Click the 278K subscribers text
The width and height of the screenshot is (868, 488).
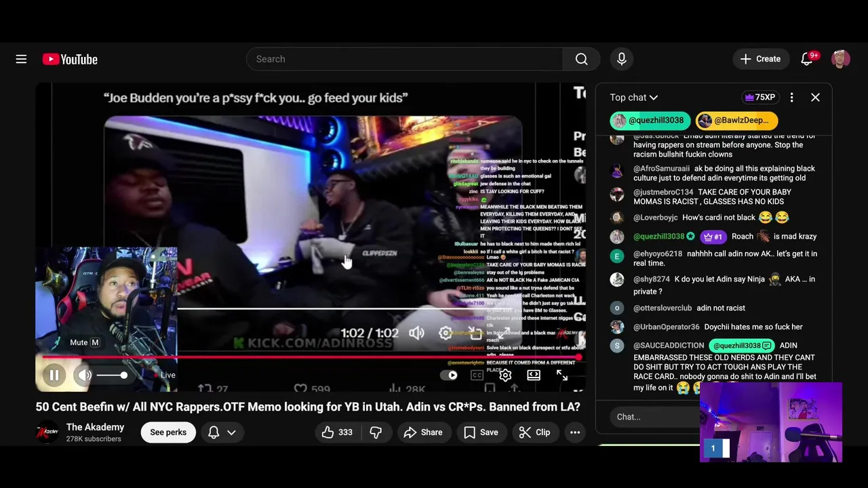coord(94,439)
